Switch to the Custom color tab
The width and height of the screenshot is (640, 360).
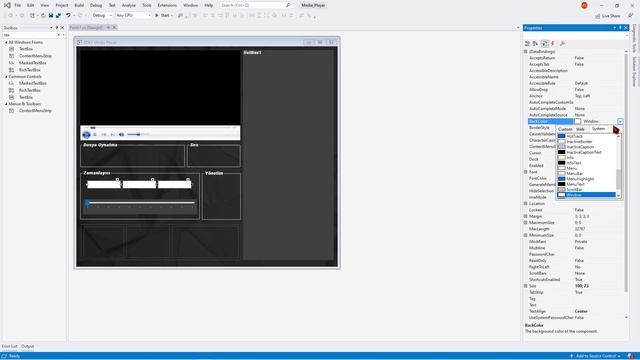[565, 129]
